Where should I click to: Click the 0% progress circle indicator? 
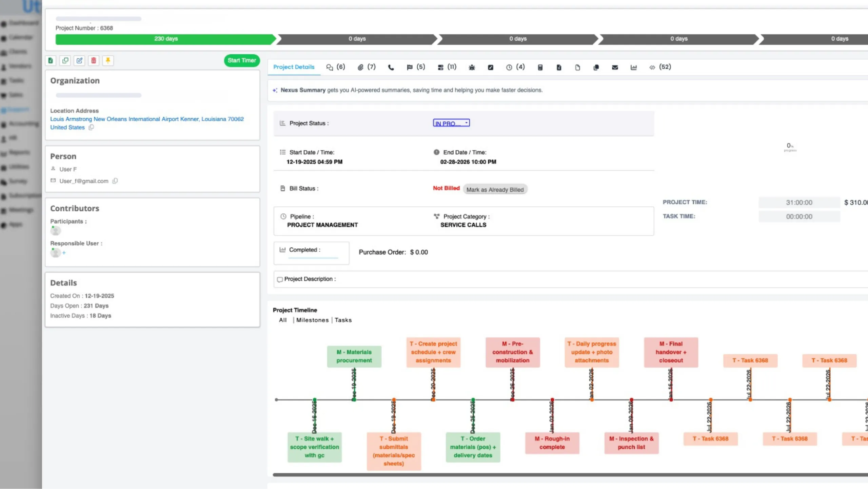click(790, 147)
